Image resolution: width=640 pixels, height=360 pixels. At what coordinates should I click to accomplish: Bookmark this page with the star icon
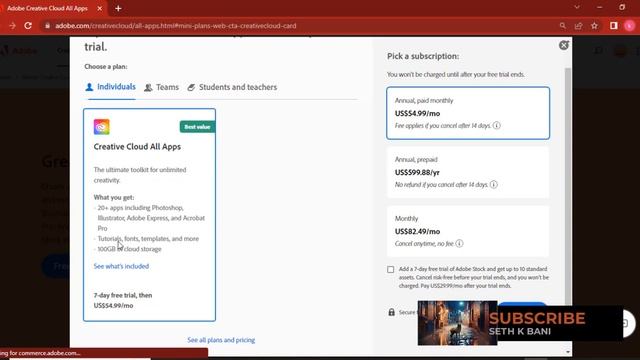point(594,26)
